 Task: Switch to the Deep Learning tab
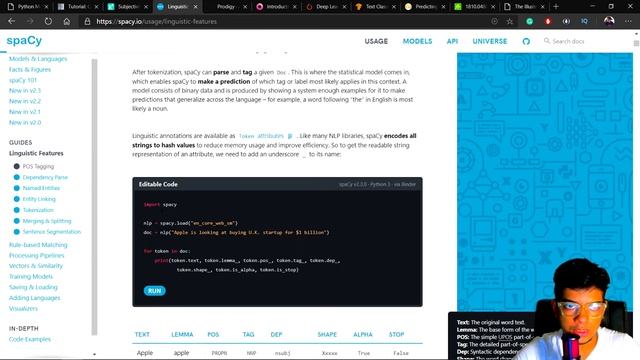(x=326, y=7)
